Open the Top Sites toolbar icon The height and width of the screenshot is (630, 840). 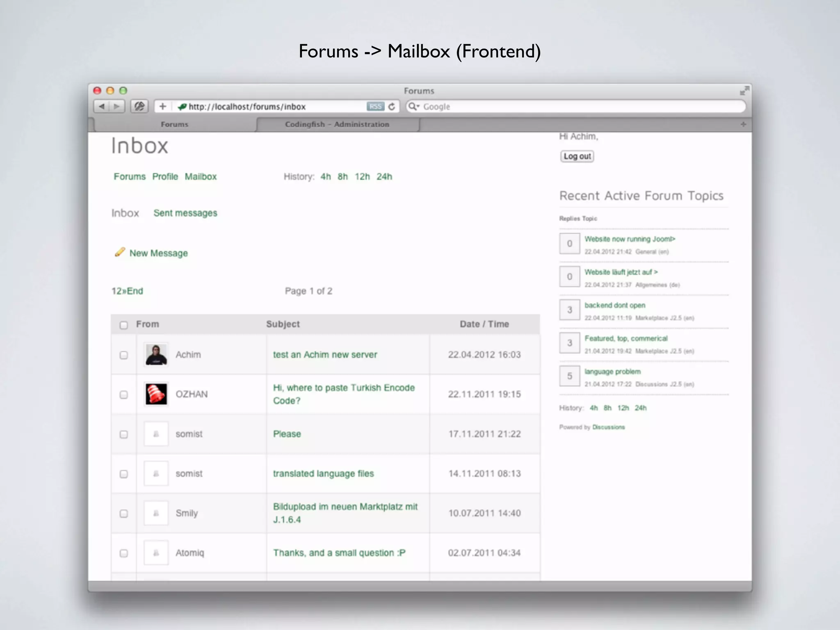pyautogui.click(x=139, y=107)
